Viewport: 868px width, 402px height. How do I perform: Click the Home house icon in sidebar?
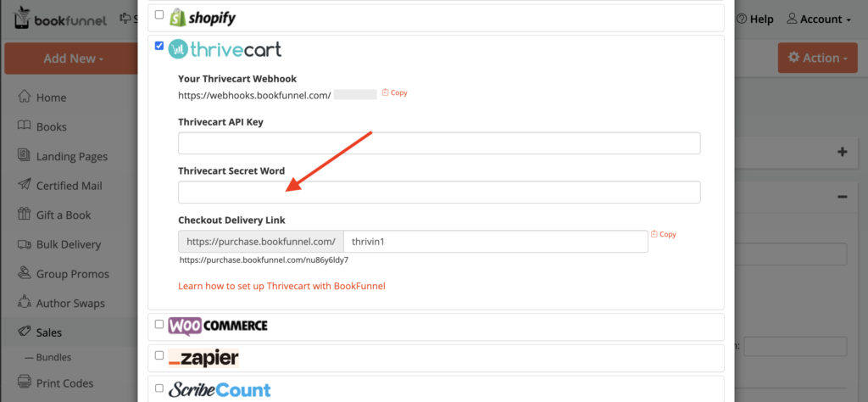24,97
